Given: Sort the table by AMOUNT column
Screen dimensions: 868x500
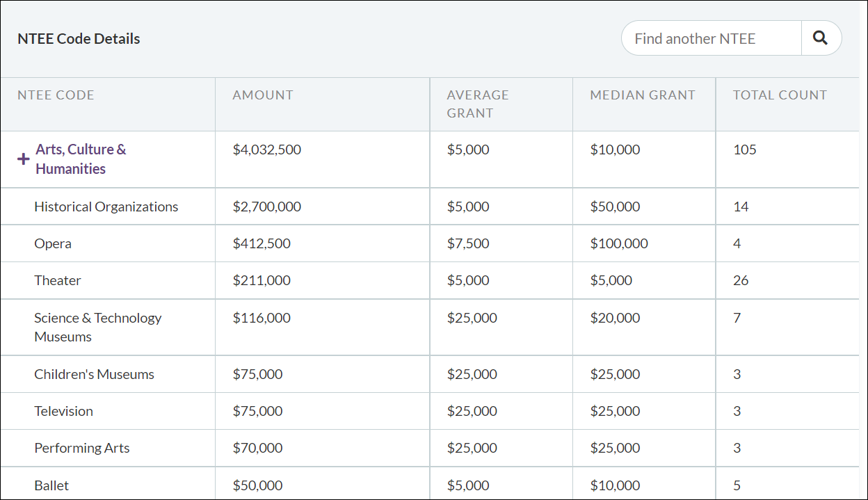Looking at the screenshot, I should pyautogui.click(x=262, y=95).
